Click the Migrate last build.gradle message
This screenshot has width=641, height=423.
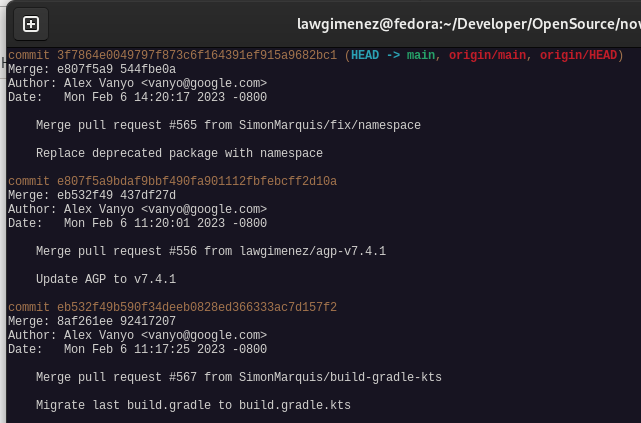click(x=193, y=405)
